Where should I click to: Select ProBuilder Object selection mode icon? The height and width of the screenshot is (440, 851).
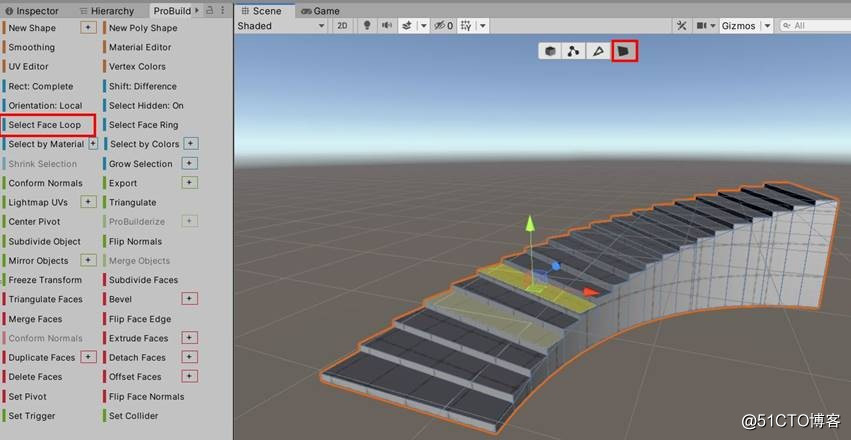[550, 52]
